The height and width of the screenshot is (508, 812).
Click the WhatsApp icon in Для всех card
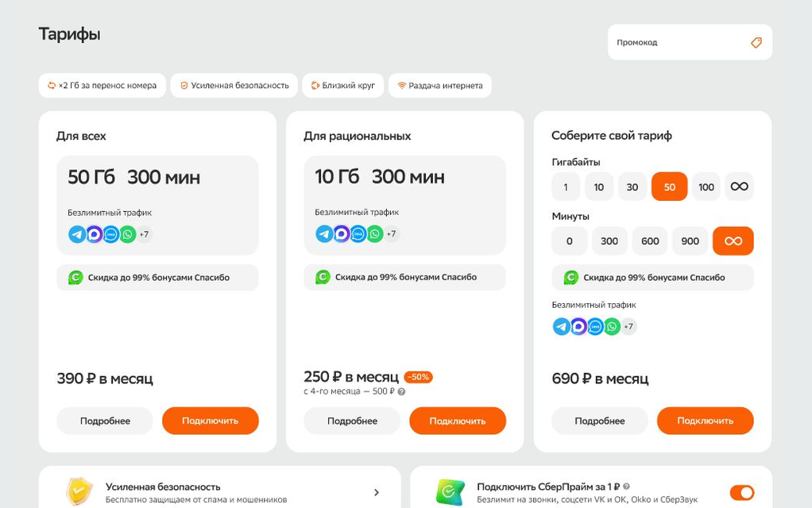(127, 234)
